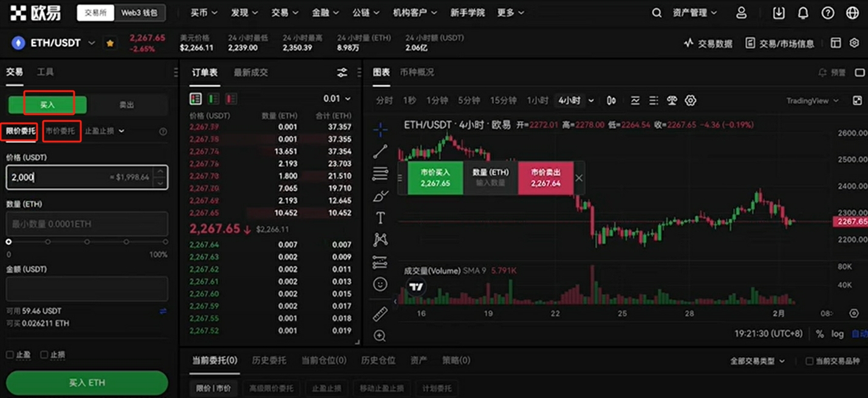Tick the 止盈 take-profit checkbox
The image size is (868, 398).
click(x=10, y=354)
